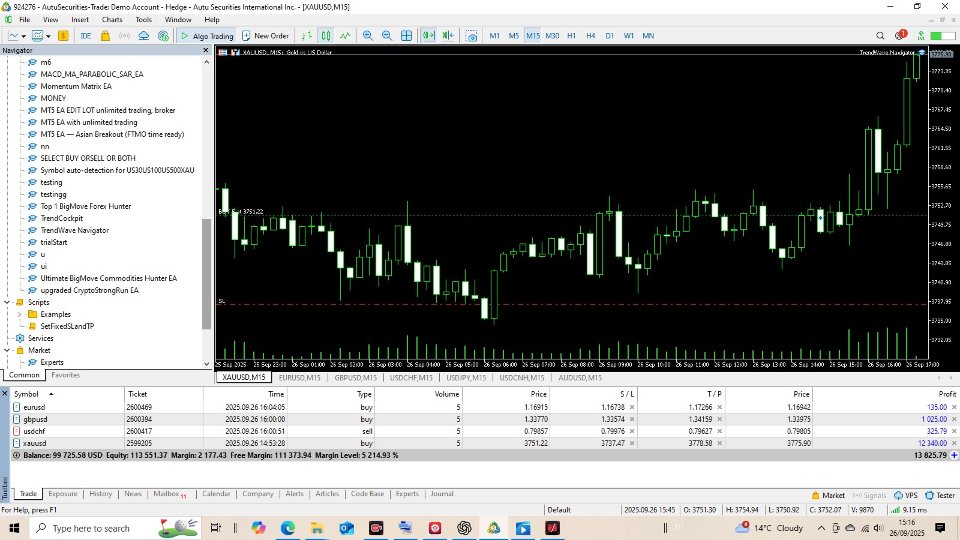Click the New Order button

266,36
